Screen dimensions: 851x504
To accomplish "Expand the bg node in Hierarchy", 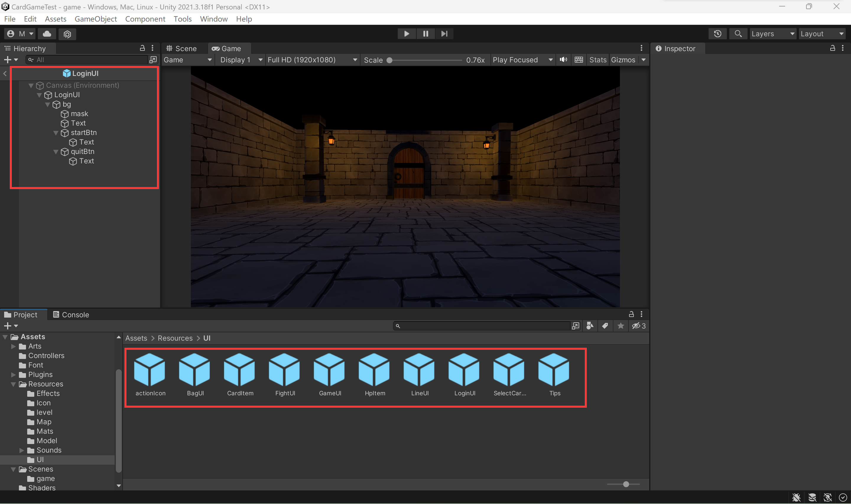I will tap(48, 104).
